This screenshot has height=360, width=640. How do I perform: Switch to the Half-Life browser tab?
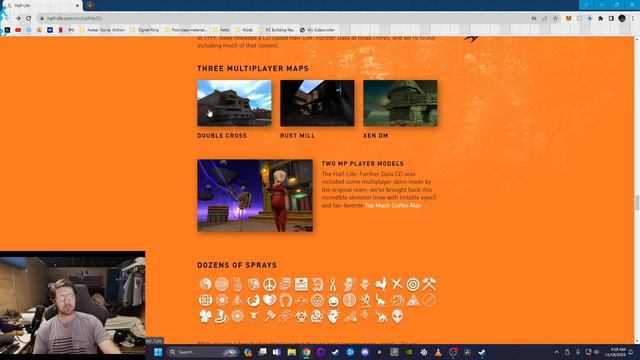click(x=41, y=6)
